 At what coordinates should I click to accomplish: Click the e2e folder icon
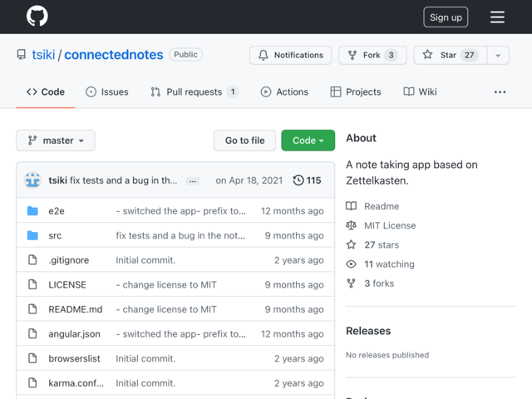32,210
